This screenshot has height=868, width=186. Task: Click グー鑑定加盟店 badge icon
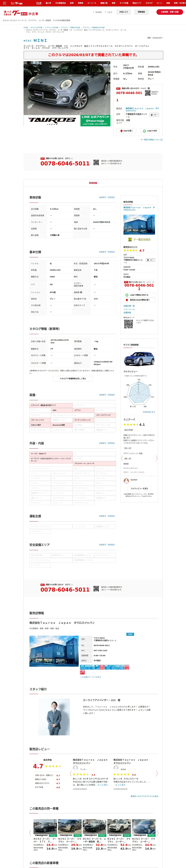pyautogui.click(x=139, y=239)
